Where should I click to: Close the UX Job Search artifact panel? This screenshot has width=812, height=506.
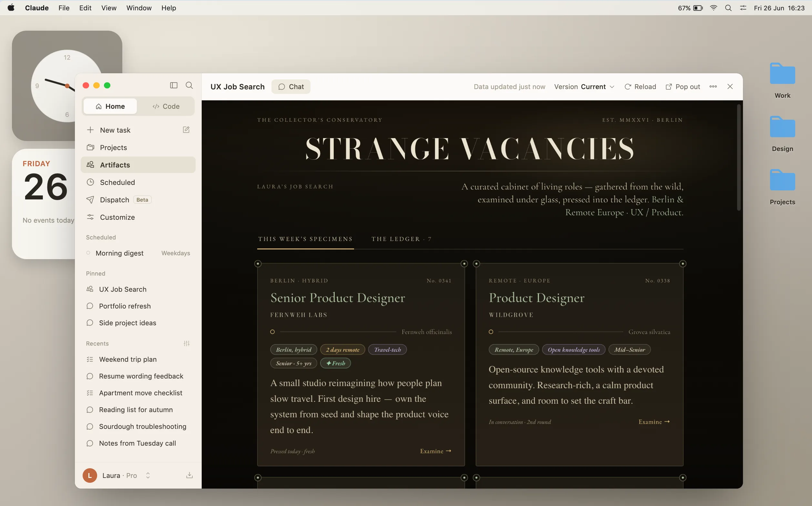(730, 87)
